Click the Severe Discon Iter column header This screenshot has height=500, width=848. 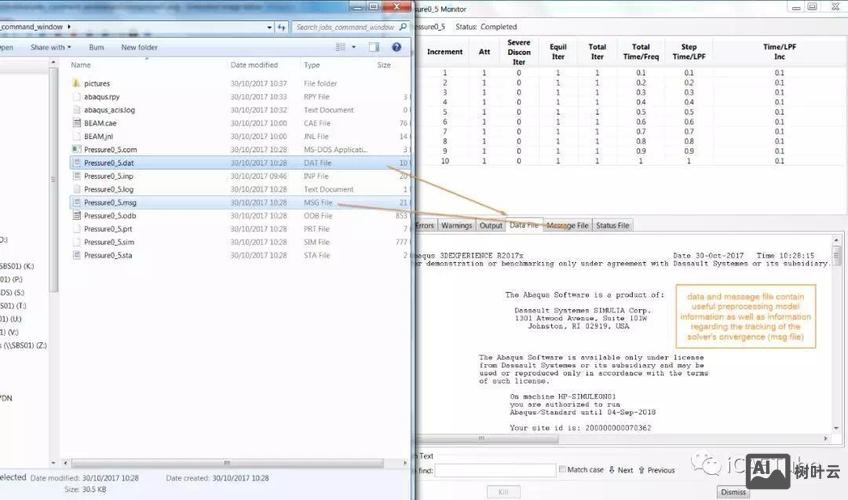pos(519,52)
